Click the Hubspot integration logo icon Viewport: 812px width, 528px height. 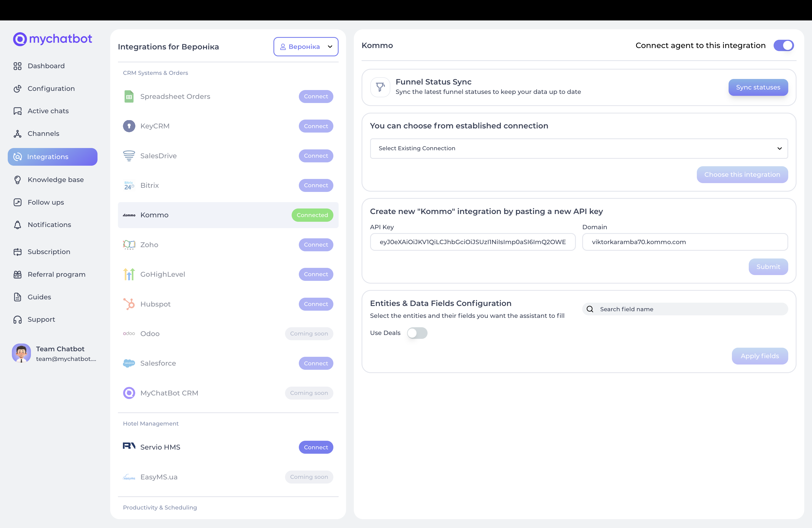click(x=129, y=304)
